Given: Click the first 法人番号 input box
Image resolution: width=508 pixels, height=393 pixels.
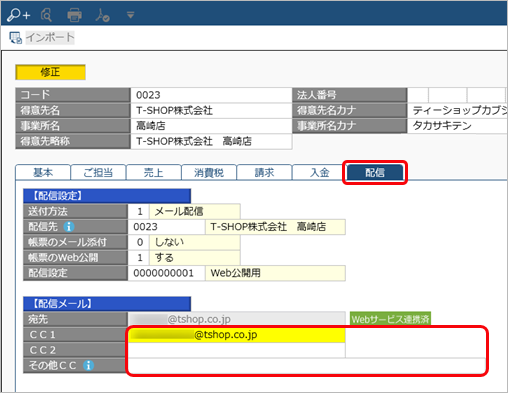Looking at the screenshot, I should 418,95.
